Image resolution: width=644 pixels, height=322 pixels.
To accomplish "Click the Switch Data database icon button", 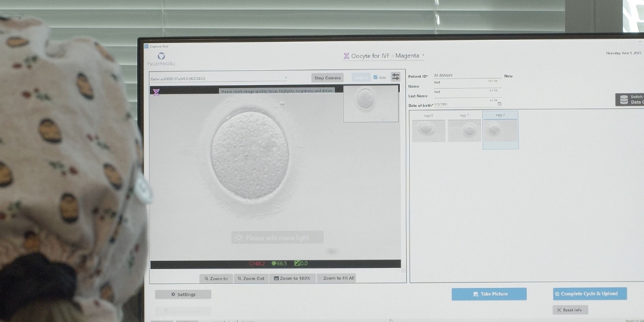I will [x=630, y=99].
